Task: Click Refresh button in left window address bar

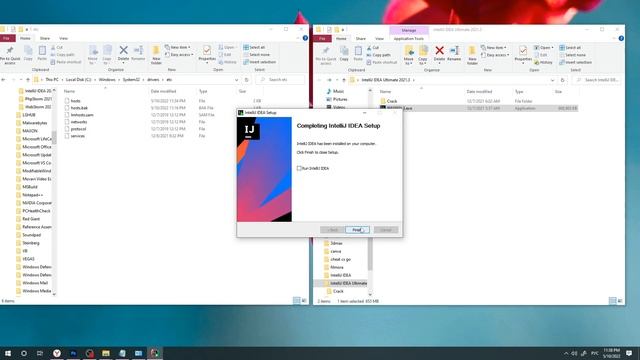Action: point(246,80)
